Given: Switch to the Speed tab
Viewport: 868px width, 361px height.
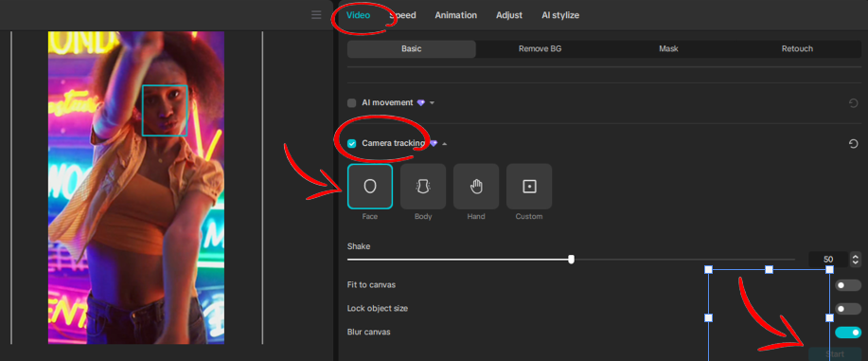Looking at the screenshot, I should tap(402, 15).
